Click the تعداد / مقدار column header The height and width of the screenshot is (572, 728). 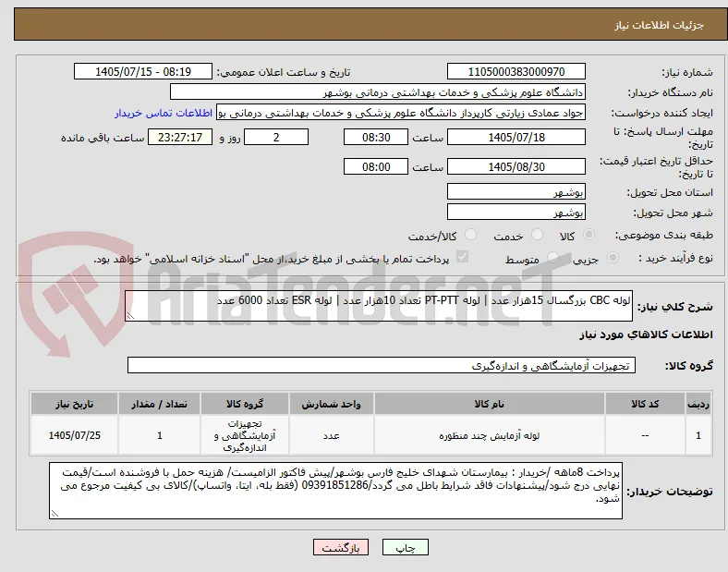(159, 404)
